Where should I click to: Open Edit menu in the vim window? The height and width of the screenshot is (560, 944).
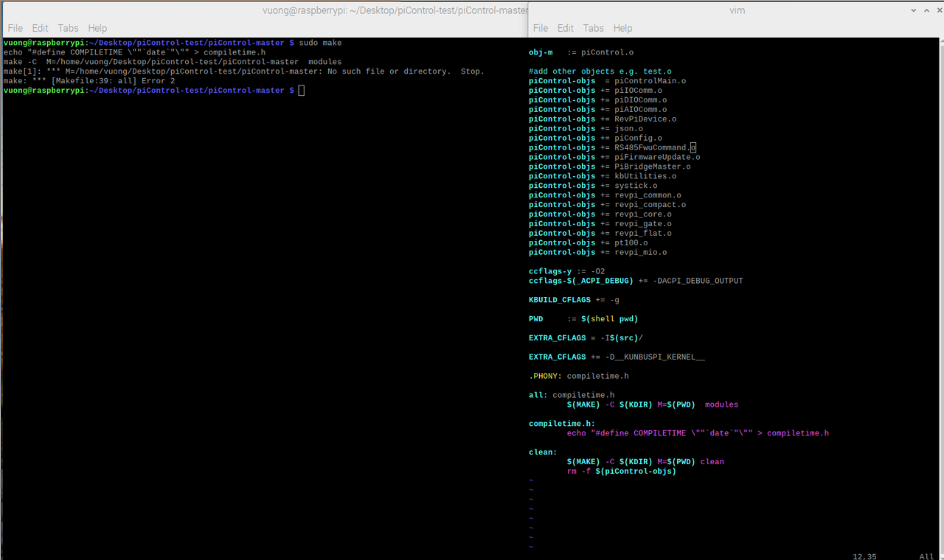tap(566, 28)
